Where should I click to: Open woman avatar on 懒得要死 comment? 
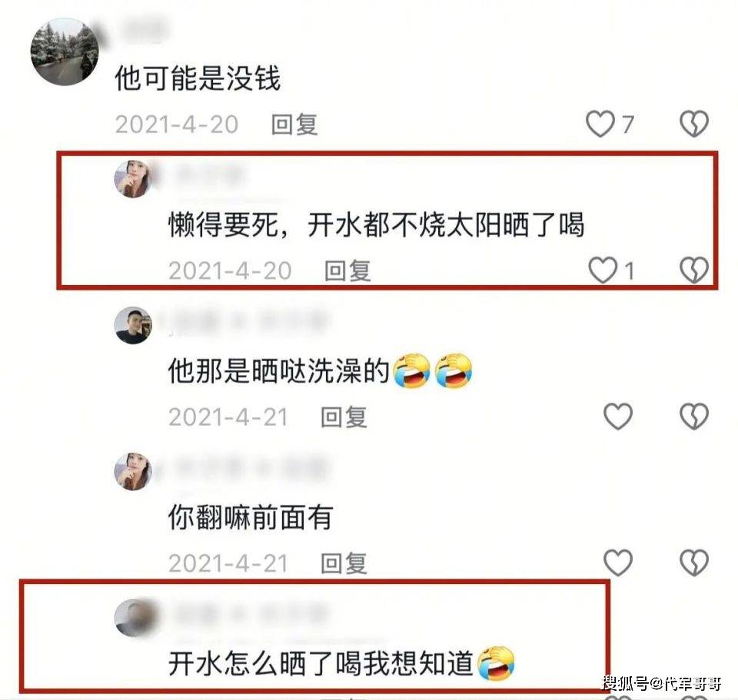click(133, 179)
